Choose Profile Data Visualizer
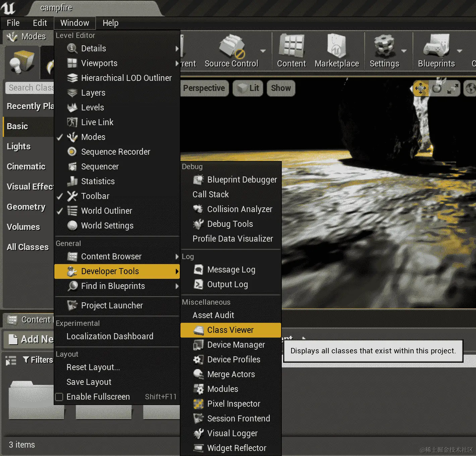476x456 pixels. click(x=231, y=239)
